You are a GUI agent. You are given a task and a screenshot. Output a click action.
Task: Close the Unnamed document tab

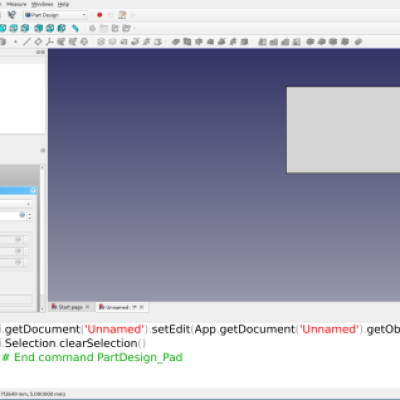click(141, 307)
